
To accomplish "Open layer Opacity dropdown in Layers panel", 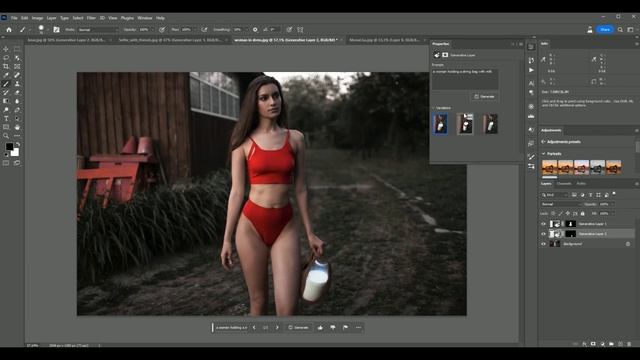I will point(613,204).
